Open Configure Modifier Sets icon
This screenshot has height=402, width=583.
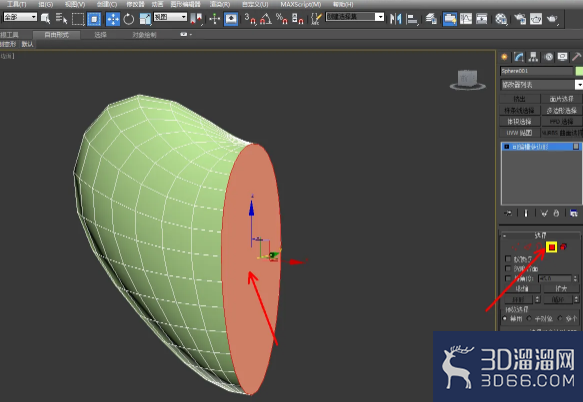pos(574,213)
